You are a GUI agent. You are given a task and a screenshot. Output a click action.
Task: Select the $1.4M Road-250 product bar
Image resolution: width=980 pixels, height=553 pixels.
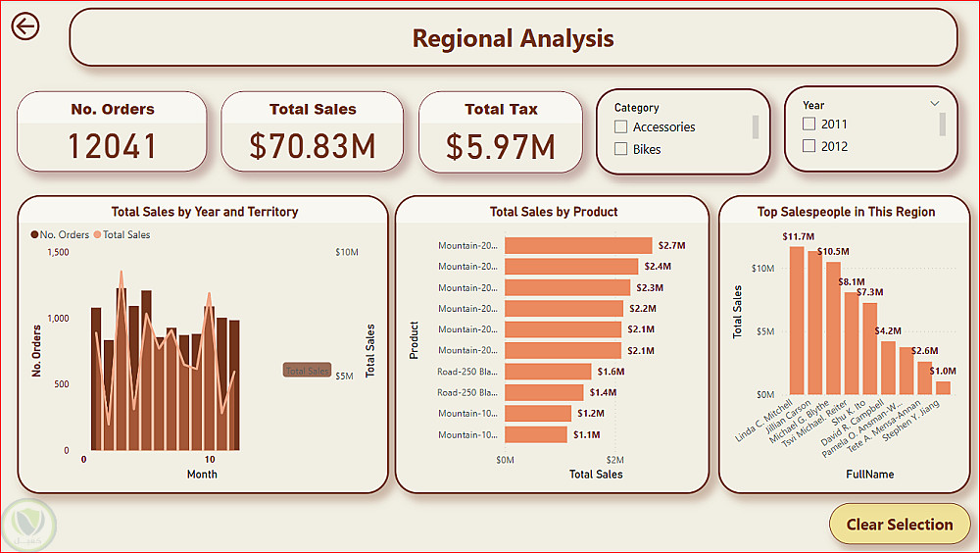[x=544, y=392]
